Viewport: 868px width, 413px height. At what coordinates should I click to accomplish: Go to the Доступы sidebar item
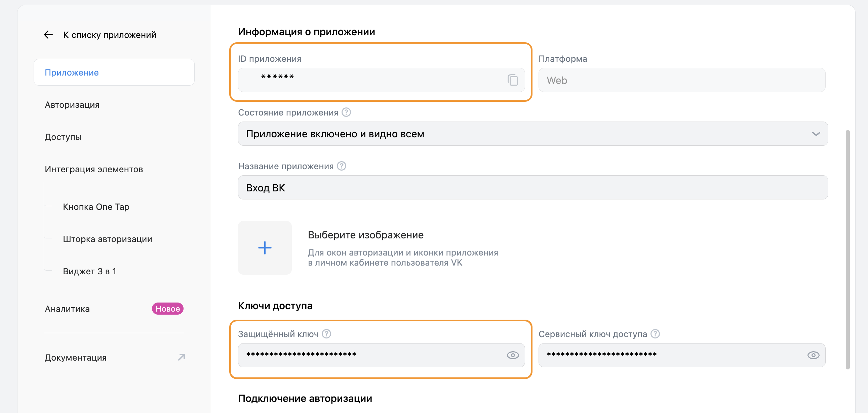[x=63, y=137]
